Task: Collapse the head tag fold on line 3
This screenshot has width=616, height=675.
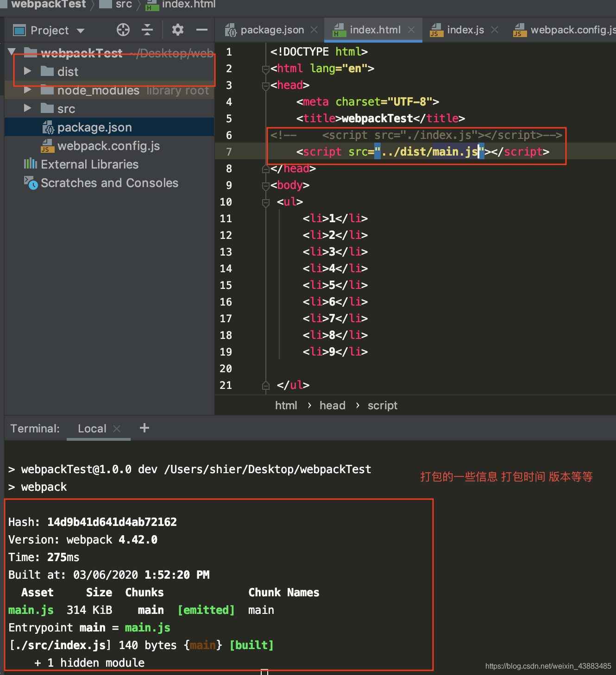Action: click(266, 86)
